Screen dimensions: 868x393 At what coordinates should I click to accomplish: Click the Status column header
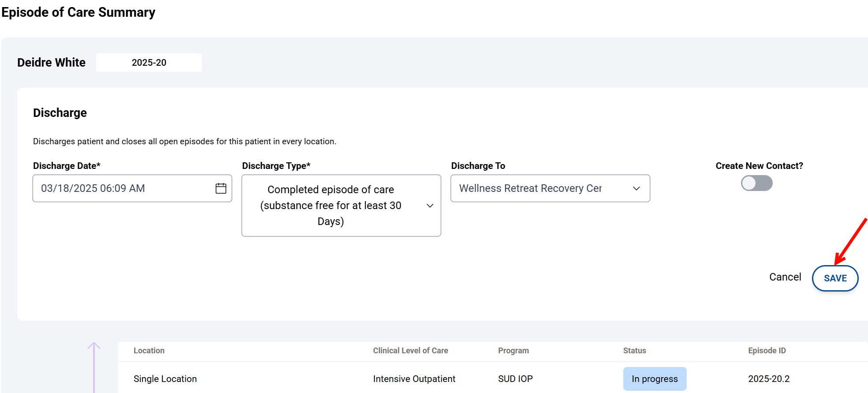634,351
